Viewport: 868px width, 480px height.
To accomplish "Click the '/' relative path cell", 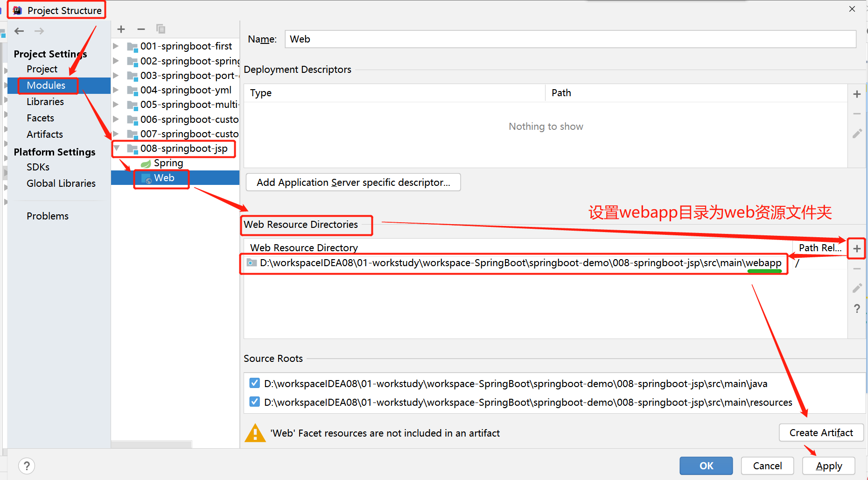I will [797, 263].
